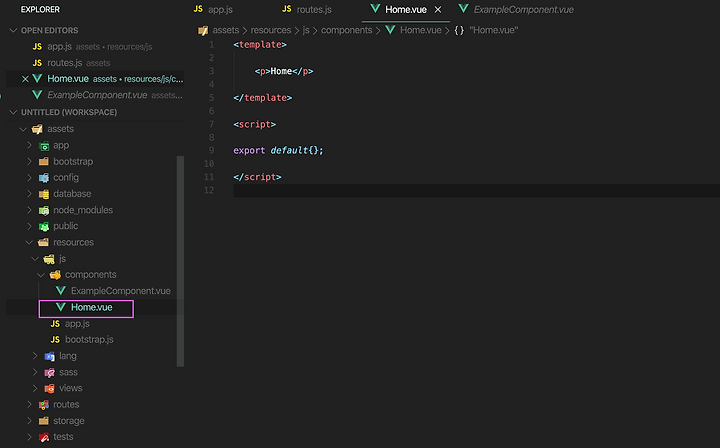
Task: Collapse the components folder chevron
Action: click(41, 274)
